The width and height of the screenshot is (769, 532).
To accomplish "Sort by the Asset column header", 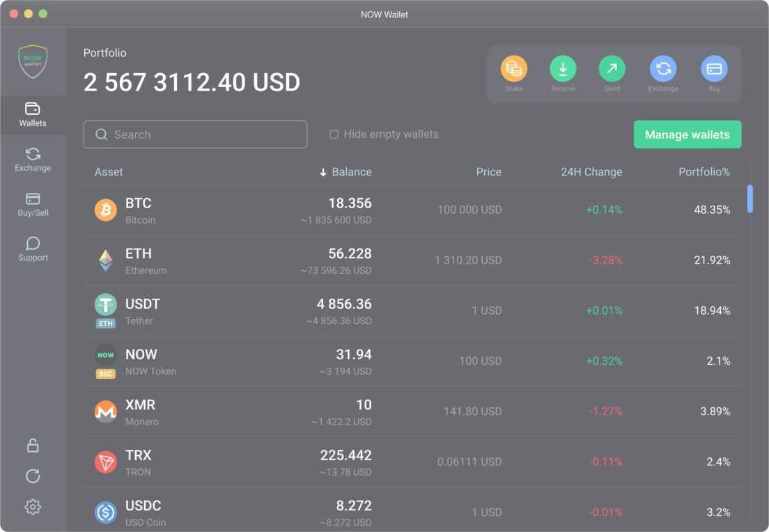I will (109, 172).
